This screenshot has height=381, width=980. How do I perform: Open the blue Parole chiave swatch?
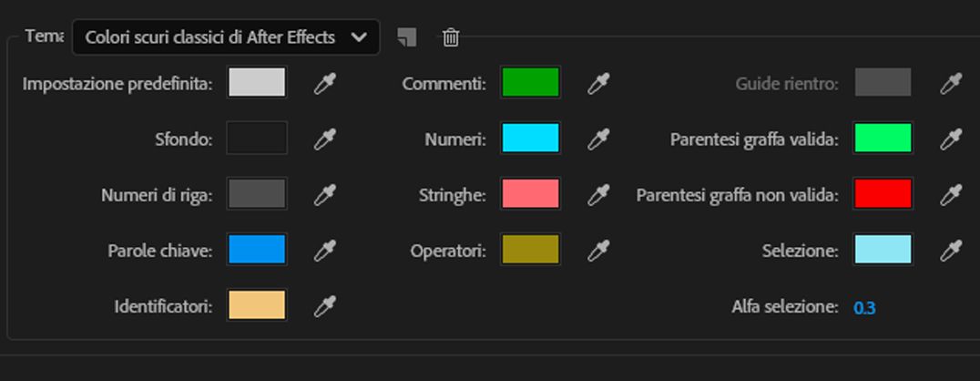coord(257,250)
